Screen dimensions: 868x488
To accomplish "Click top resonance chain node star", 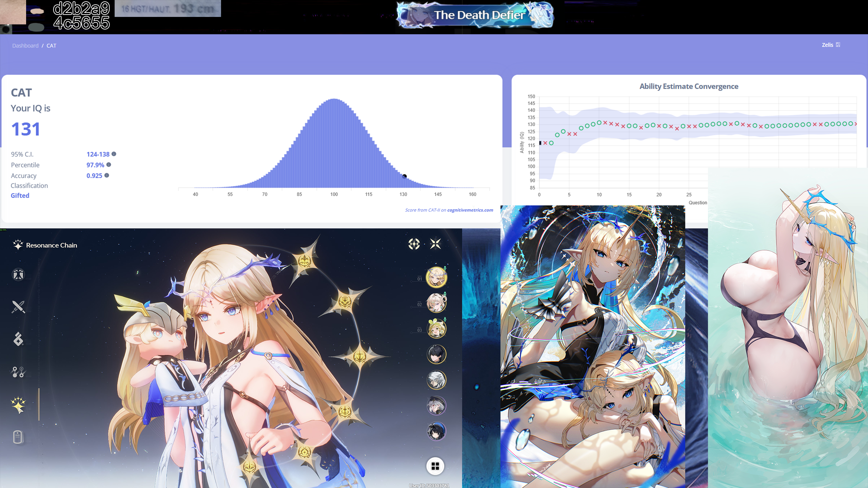I will [304, 261].
